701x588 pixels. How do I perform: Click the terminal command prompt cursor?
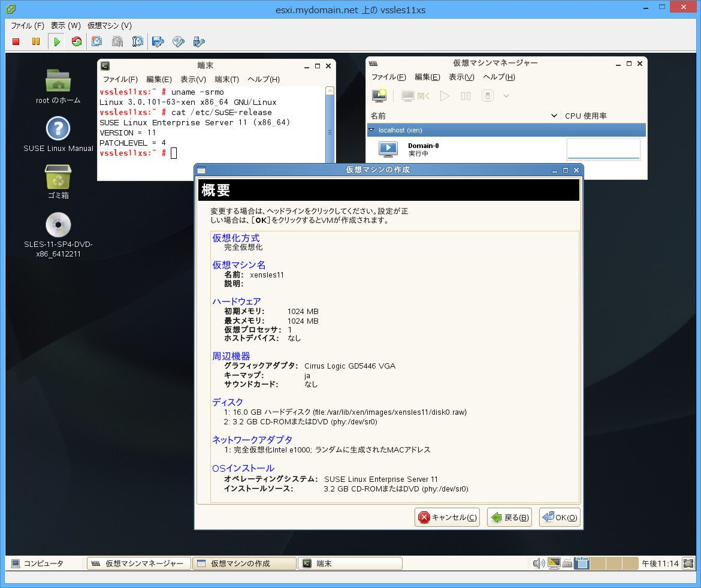(174, 153)
